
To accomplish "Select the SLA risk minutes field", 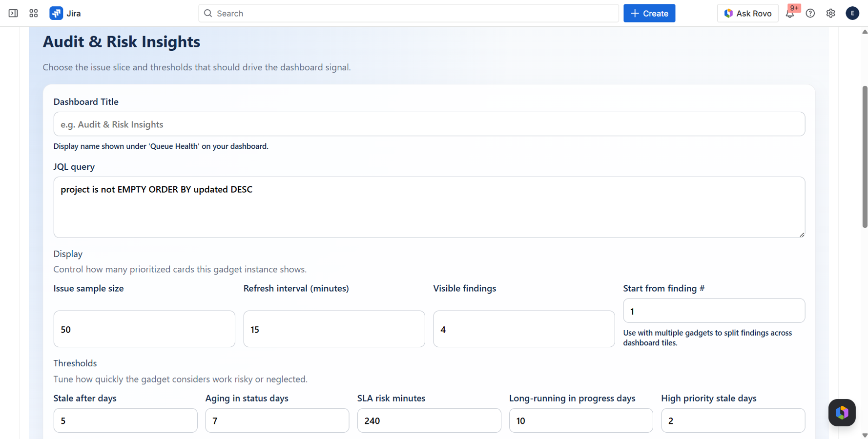I will tap(429, 420).
